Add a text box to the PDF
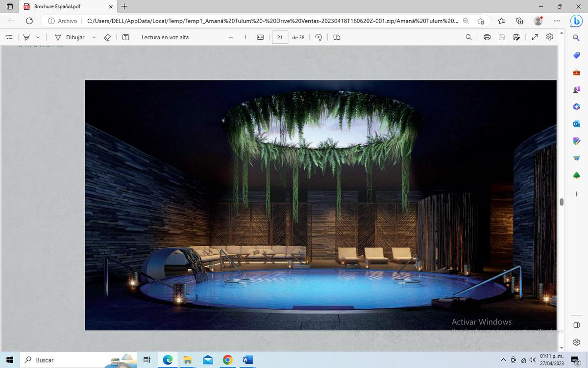 125,37
